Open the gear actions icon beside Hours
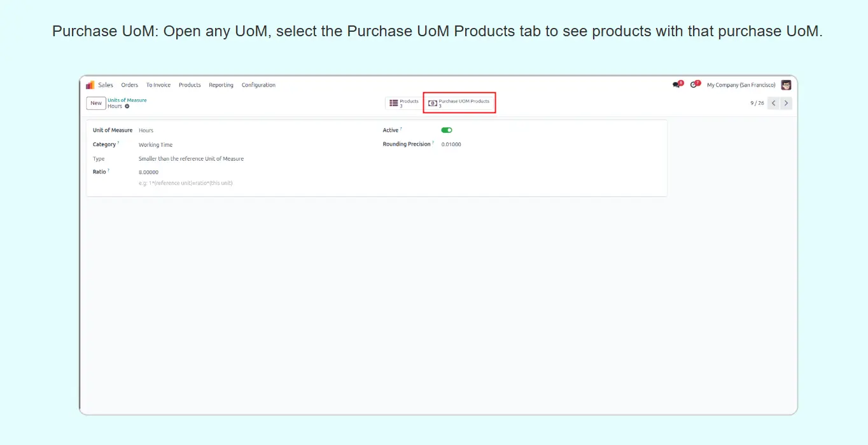Screen dimensions: 868x445 click(127, 106)
